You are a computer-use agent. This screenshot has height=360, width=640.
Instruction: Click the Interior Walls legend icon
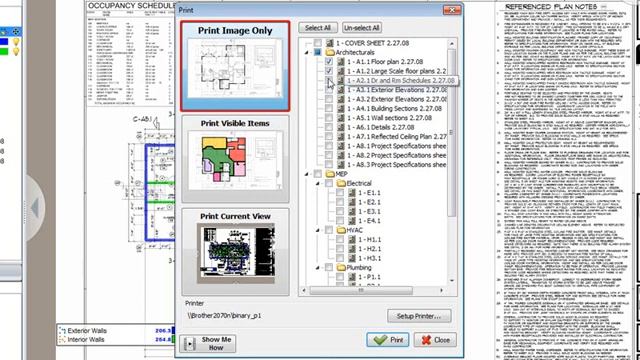pos(62,340)
